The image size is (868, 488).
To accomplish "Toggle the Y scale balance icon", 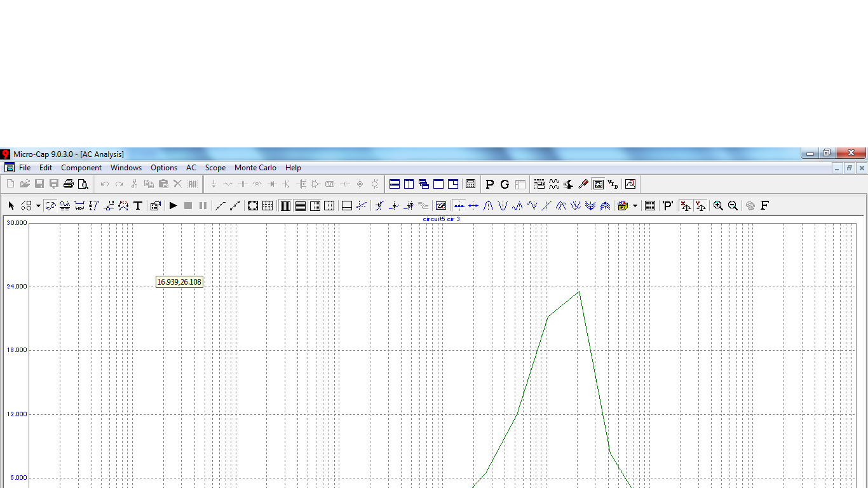I will coord(700,206).
